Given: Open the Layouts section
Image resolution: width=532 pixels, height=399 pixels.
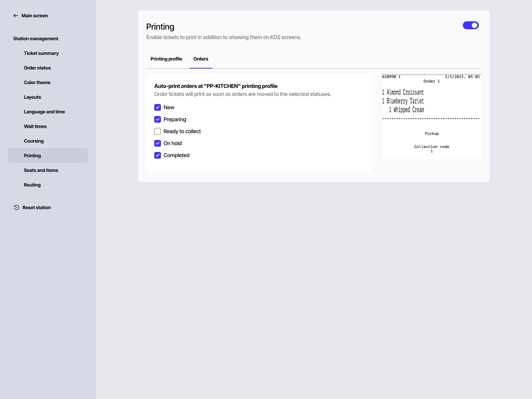Looking at the screenshot, I should (32, 97).
